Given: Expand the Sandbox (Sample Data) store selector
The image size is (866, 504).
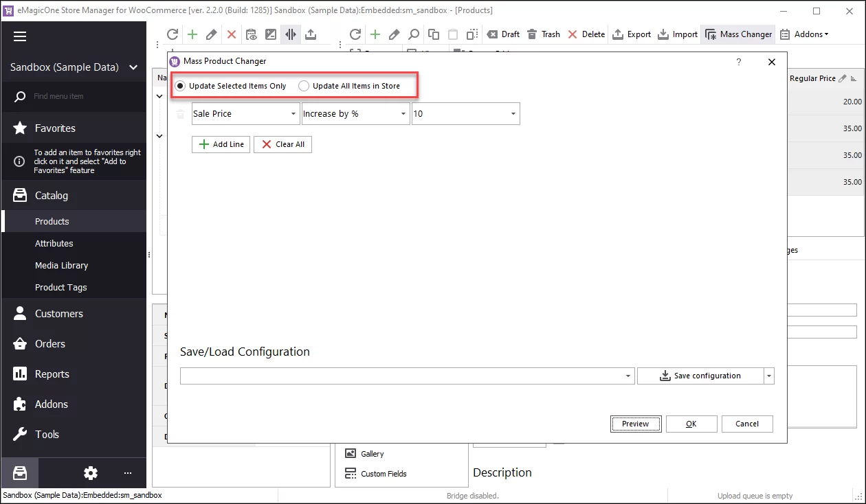Looking at the screenshot, I should (133, 67).
